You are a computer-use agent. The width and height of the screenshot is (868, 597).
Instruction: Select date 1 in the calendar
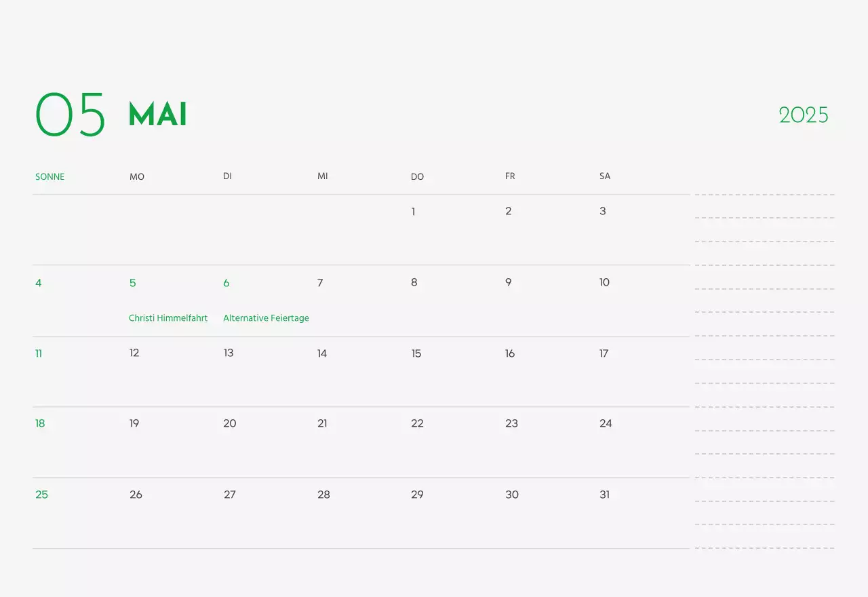[413, 212]
